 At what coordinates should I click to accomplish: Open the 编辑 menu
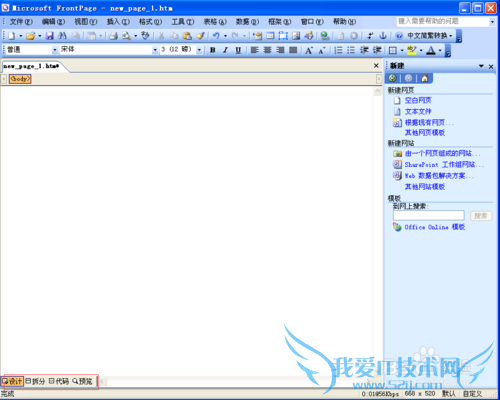[53, 22]
